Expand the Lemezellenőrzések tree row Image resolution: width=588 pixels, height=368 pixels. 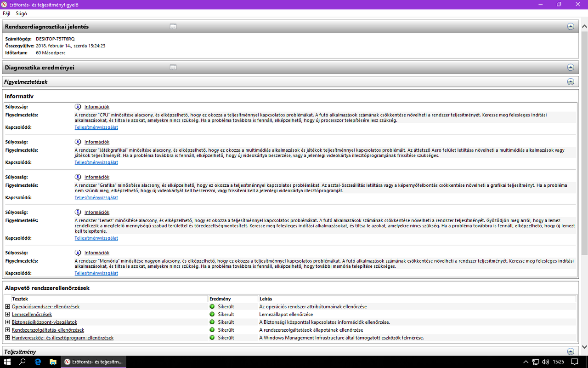[x=7, y=314]
